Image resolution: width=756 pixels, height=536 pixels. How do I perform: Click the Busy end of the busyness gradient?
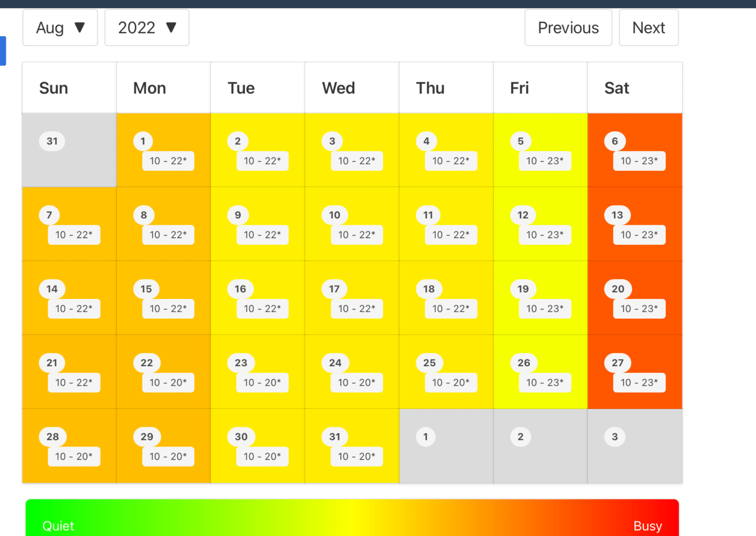[x=647, y=525]
